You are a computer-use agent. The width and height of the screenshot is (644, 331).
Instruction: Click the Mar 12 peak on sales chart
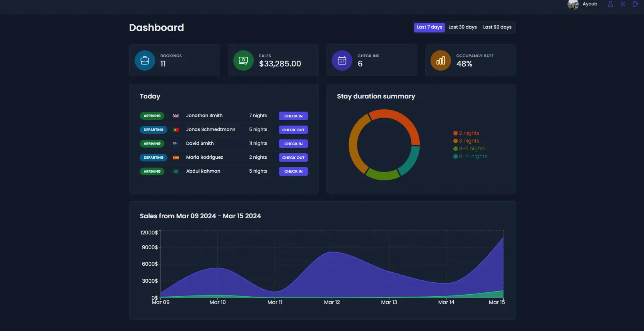click(x=332, y=252)
